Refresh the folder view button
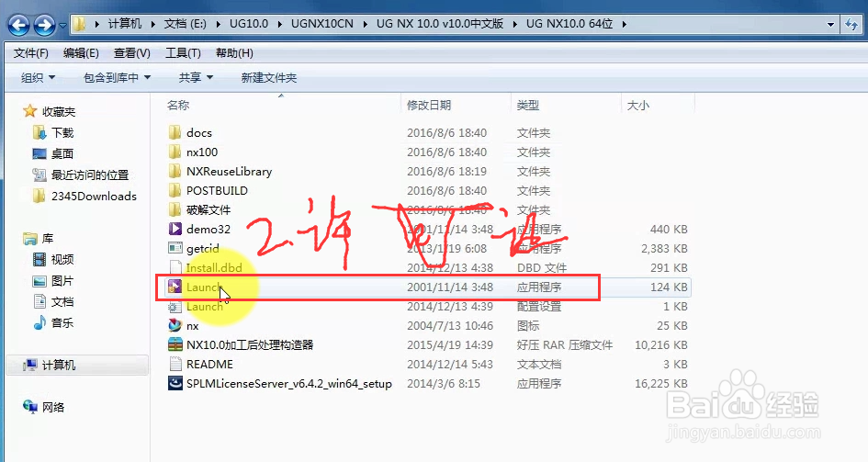 [x=851, y=25]
